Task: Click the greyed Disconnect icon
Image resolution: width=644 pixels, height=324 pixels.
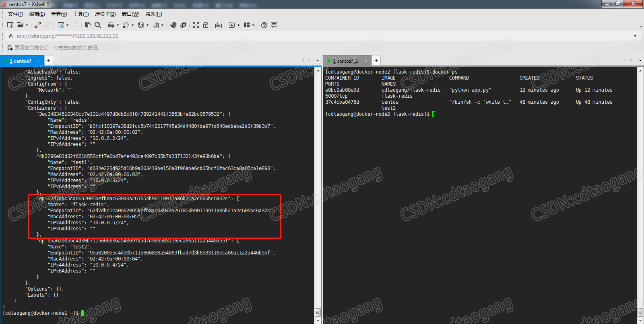Action: 47,25
